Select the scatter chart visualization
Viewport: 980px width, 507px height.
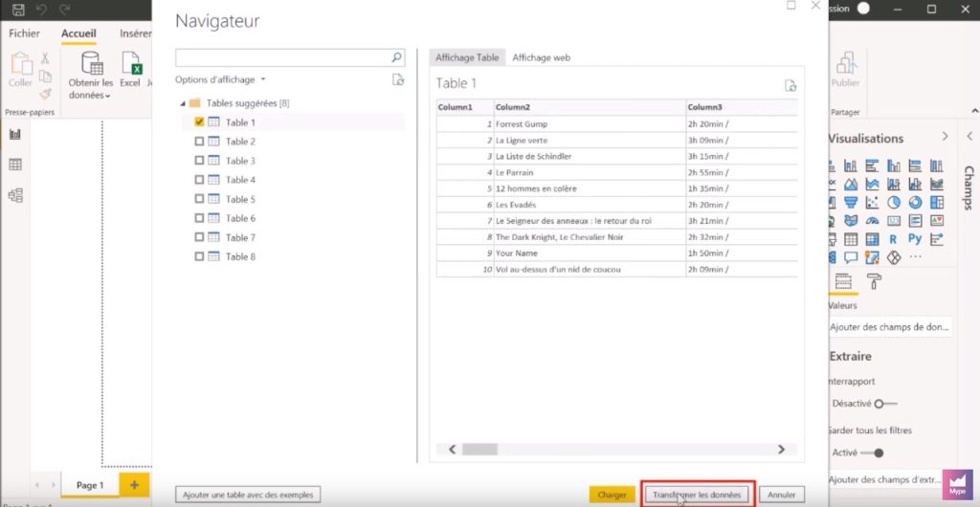pyautogui.click(x=872, y=202)
